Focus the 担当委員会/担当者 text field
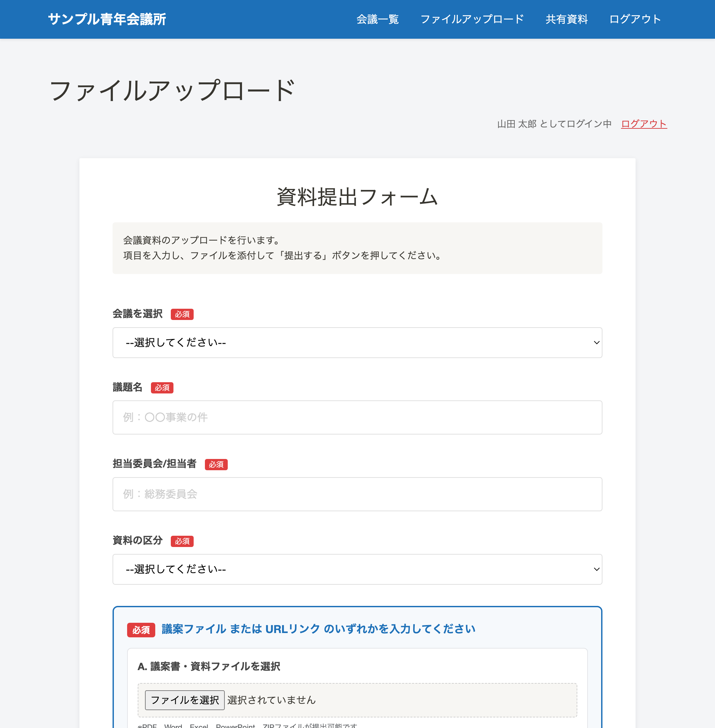Viewport: 715px width, 728px height. 357,494
